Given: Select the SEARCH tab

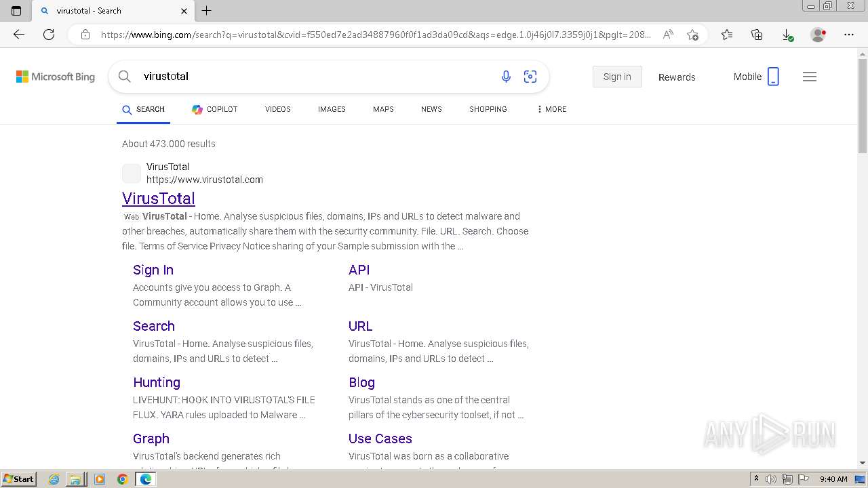Looking at the screenshot, I should click(143, 109).
